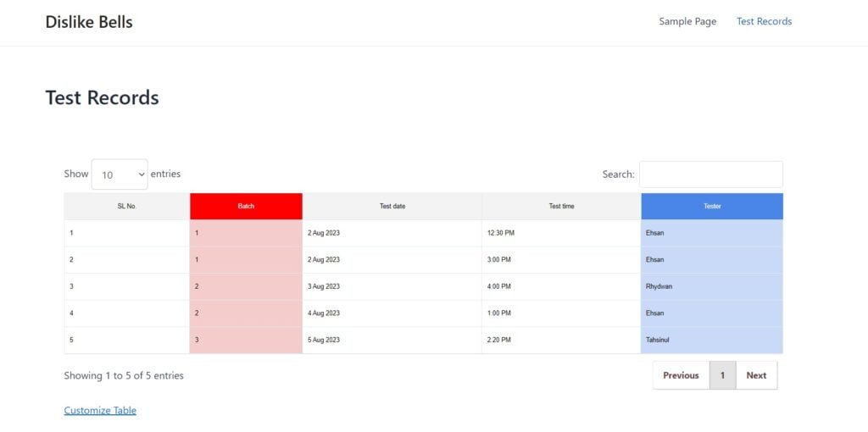This screenshot has width=868, height=432.
Task: Sort by SL No. column header
Action: [x=127, y=207]
